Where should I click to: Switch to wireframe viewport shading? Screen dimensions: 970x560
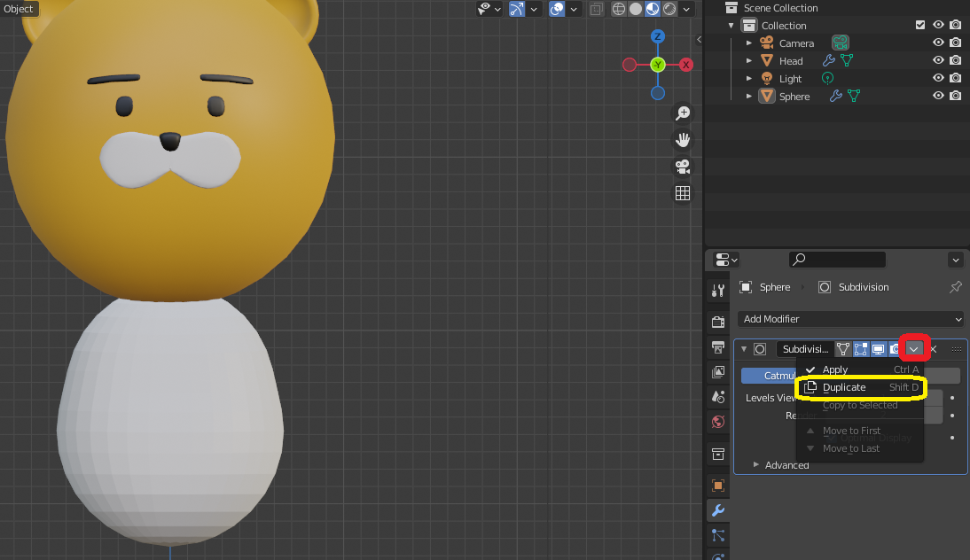[619, 9]
